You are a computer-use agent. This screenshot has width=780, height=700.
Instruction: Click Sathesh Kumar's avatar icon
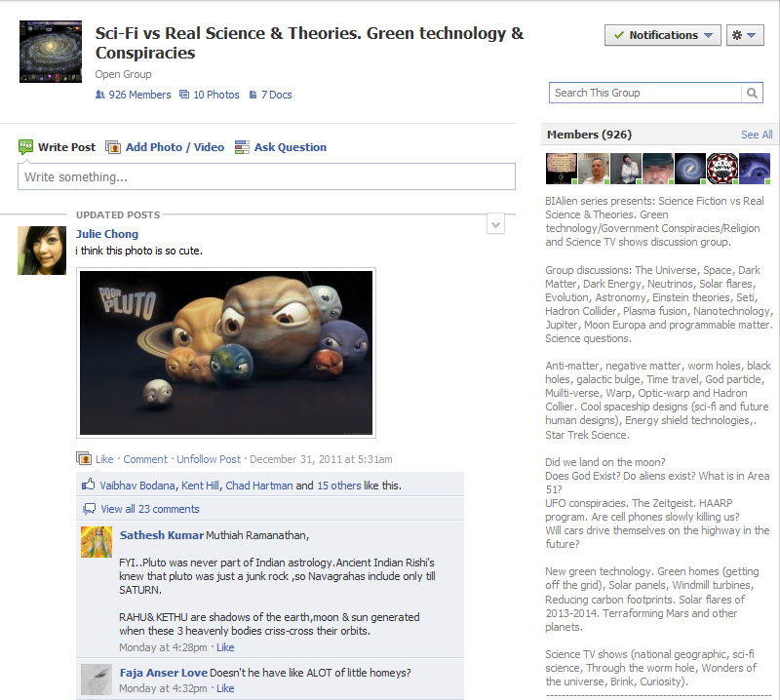click(96, 542)
